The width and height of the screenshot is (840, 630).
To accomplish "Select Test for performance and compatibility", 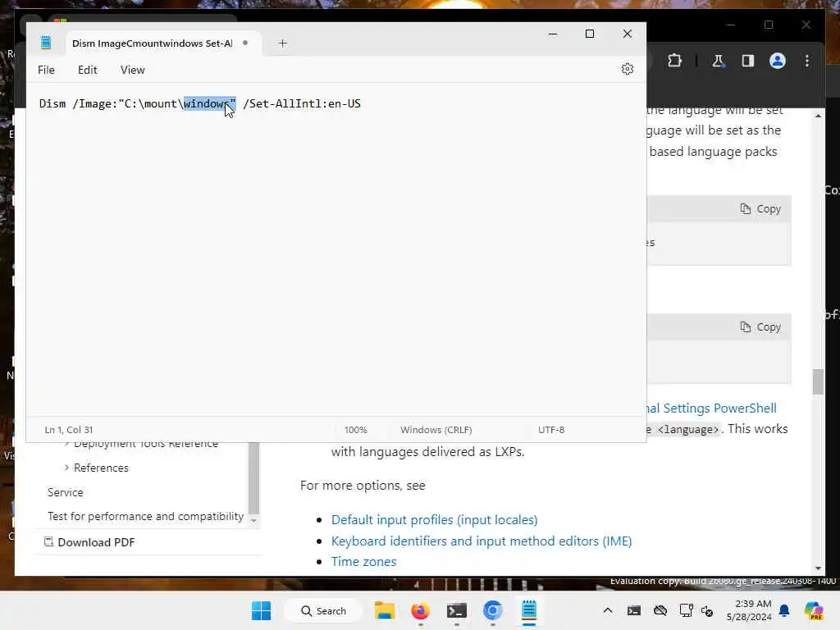I will tap(145, 517).
